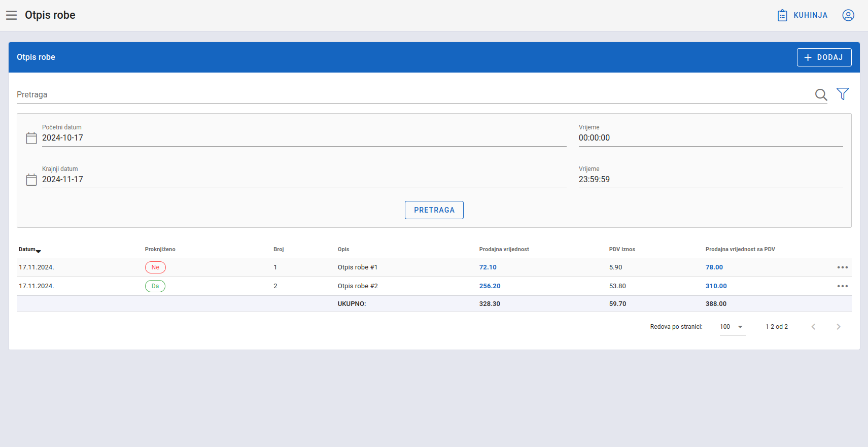Click the DODAJ add button
The image size is (868, 447).
[824, 57]
